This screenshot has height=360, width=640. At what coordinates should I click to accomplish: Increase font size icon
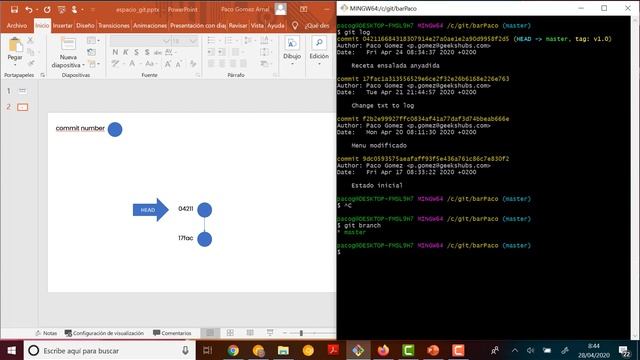tap(168, 64)
